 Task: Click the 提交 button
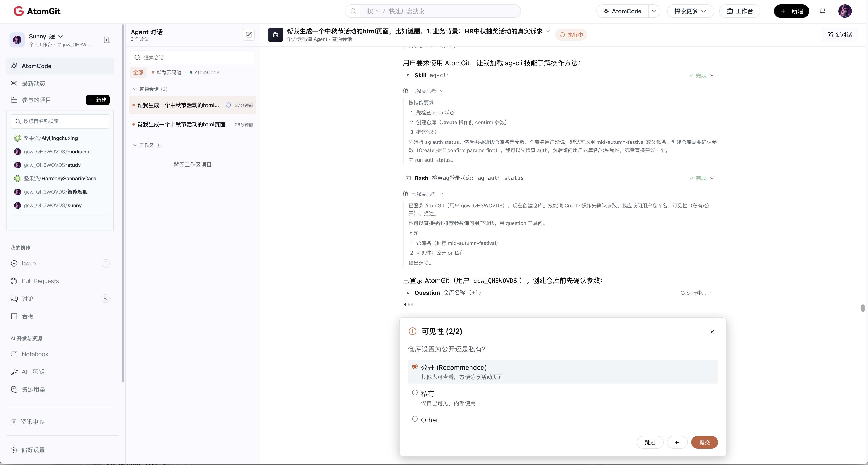pyautogui.click(x=704, y=443)
